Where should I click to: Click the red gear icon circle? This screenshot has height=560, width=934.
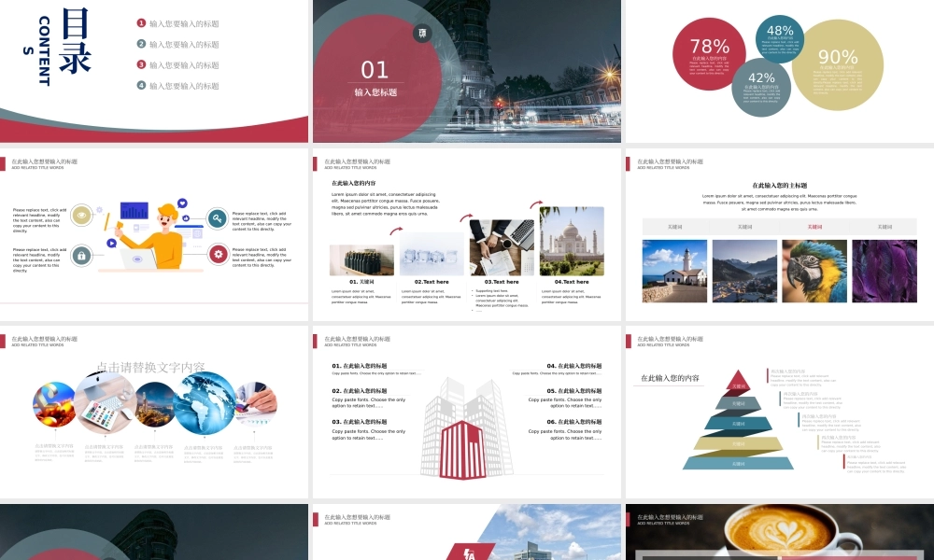tap(218, 254)
